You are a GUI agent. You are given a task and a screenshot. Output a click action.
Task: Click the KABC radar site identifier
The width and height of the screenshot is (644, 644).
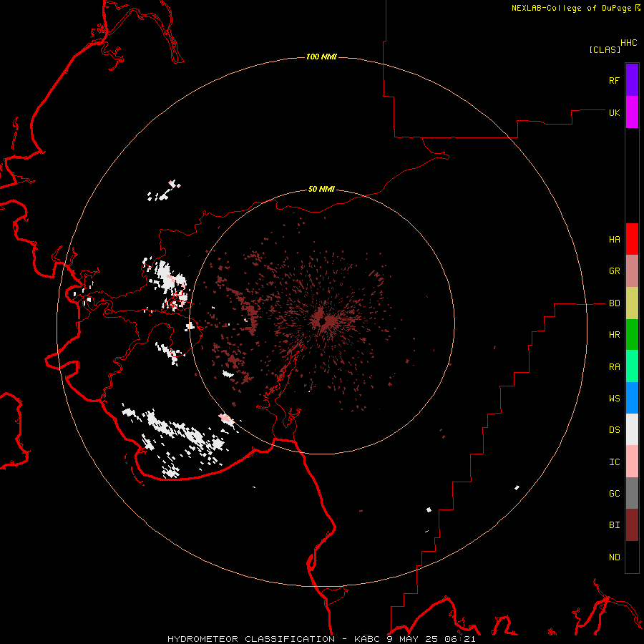[367, 639]
